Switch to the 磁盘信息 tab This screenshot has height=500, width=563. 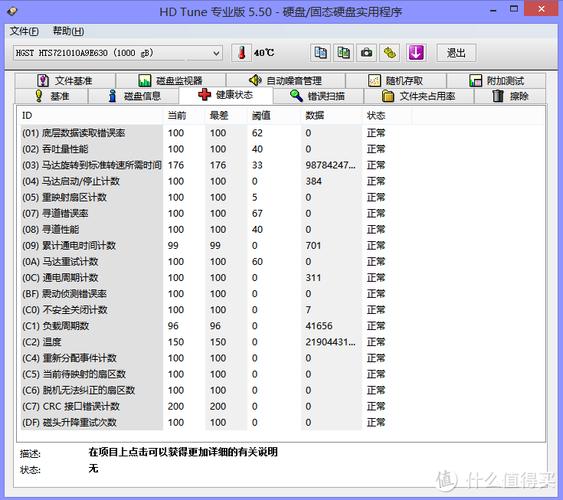click(133, 96)
